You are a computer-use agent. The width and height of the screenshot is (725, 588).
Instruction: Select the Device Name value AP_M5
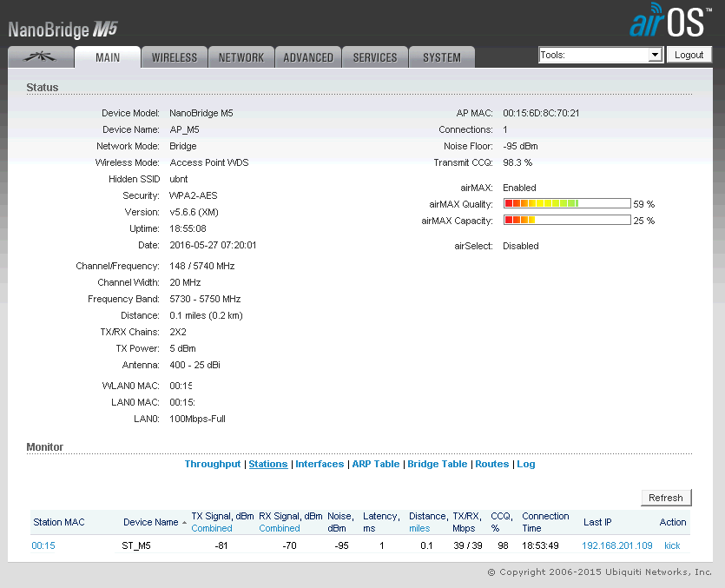pyautogui.click(x=184, y=129)
